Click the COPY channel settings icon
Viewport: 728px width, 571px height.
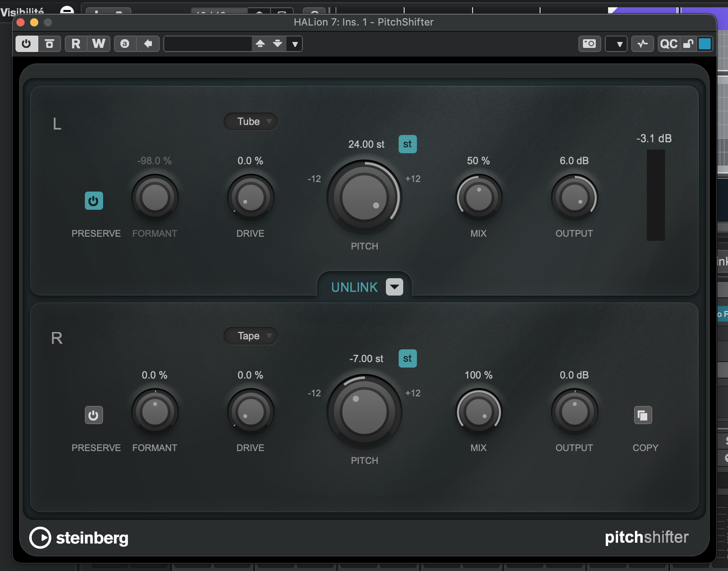coord(643,415)
